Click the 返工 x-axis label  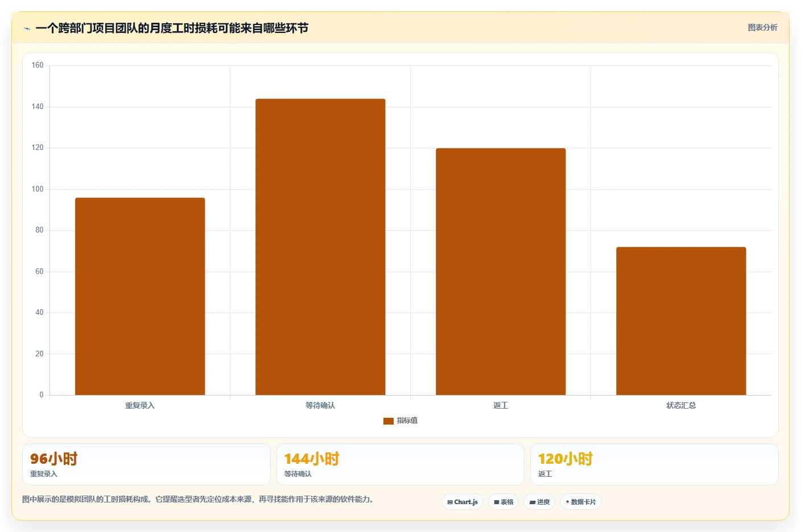(501, 405)
